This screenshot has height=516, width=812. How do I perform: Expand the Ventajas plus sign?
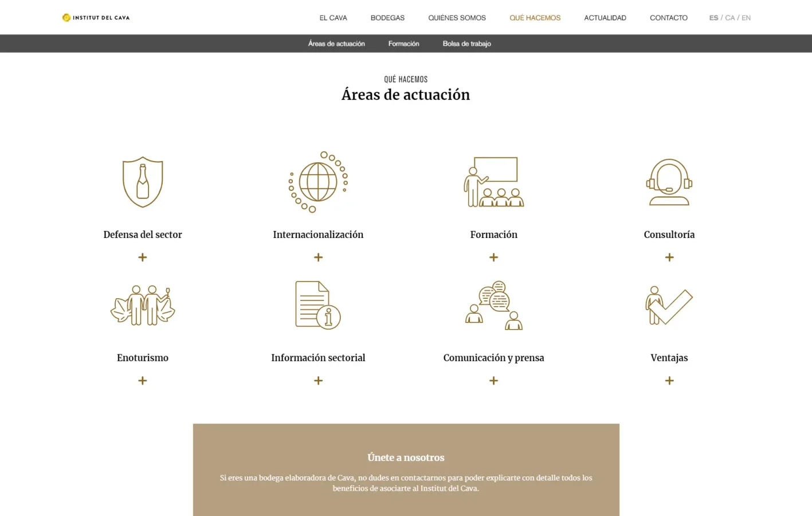coord(669,381)
